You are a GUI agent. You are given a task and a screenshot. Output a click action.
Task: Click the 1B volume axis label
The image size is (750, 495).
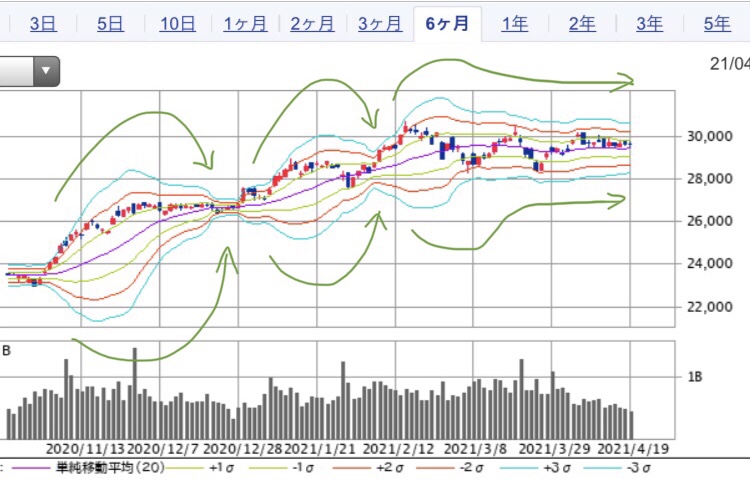[695, 377]
